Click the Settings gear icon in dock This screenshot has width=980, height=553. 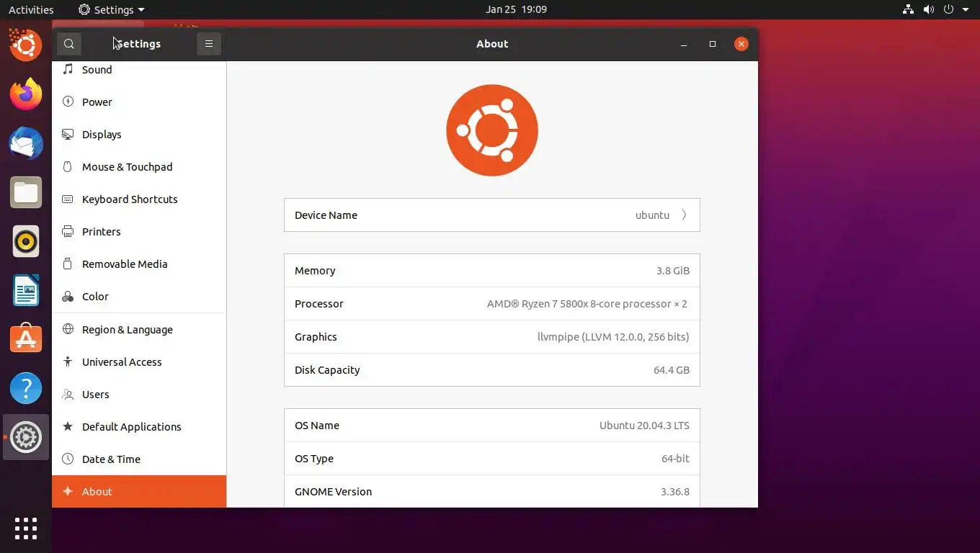click(26, 437)
